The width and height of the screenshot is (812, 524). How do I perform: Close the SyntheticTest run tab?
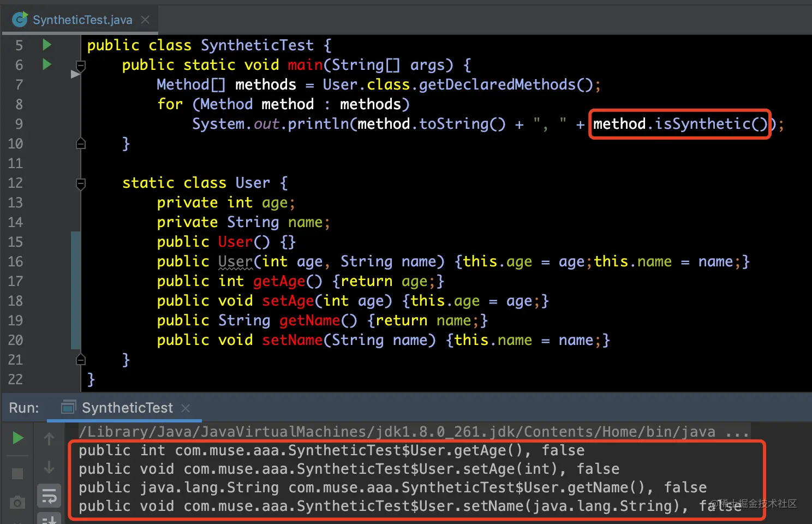pos(186,408)
